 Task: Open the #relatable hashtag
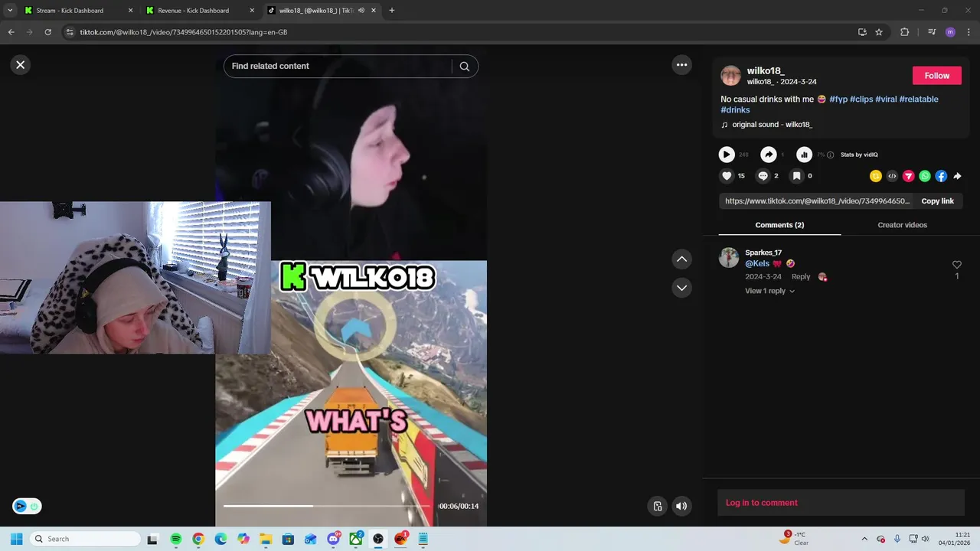[x=919, y=99]
